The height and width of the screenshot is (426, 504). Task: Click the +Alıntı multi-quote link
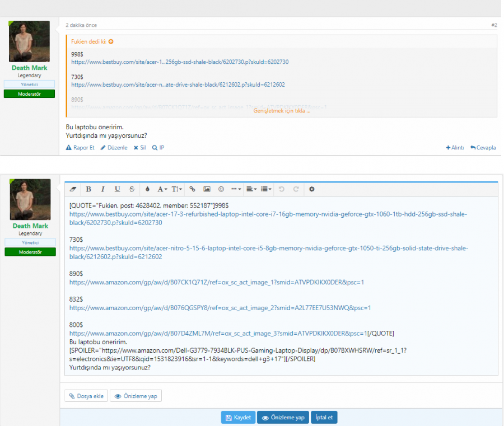455,147
